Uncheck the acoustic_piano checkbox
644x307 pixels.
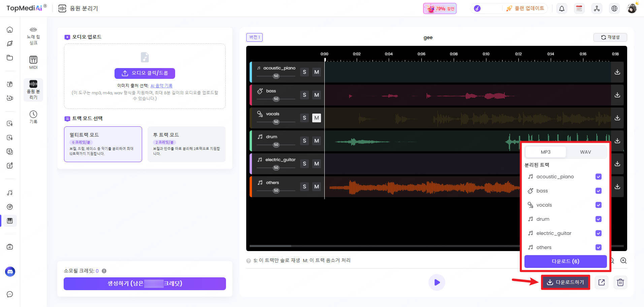pyautogui.click(x=598, y=177)
